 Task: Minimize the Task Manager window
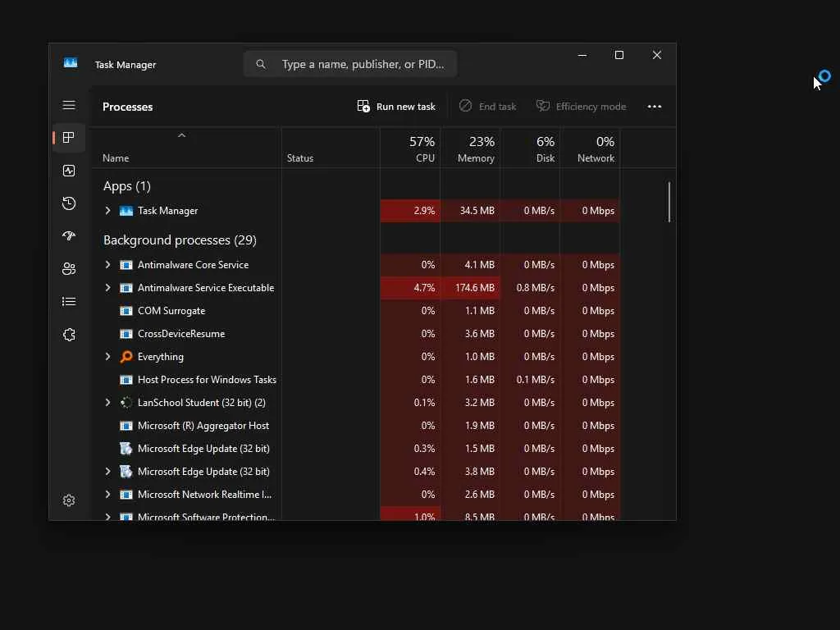pos(582,55)
